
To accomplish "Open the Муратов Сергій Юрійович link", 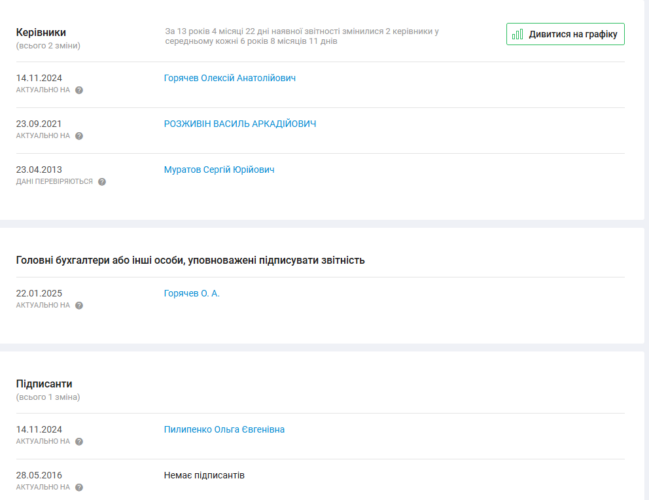I will point(219,170).
